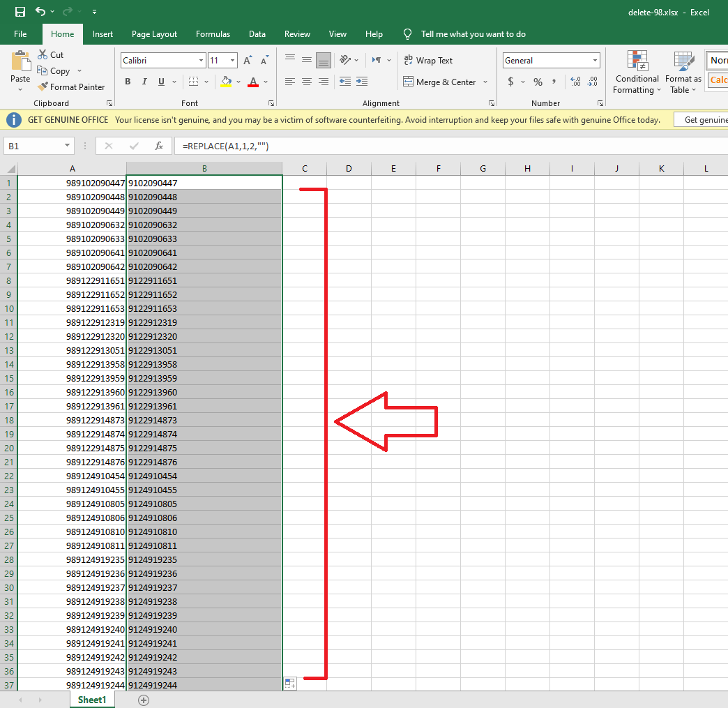Screen dimensions: 728x708
Task: Click the Get genuine Office button
Action: [x=703, y=120]
